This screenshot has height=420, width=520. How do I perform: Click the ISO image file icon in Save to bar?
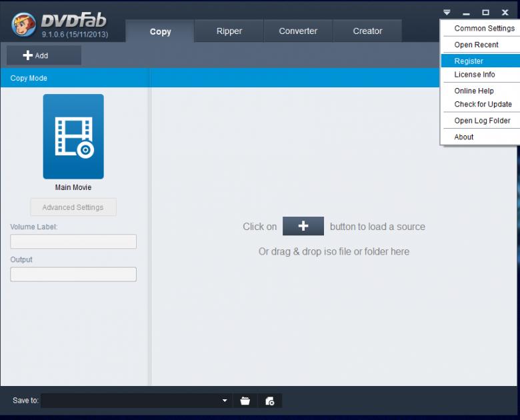(x=269, y=401)
